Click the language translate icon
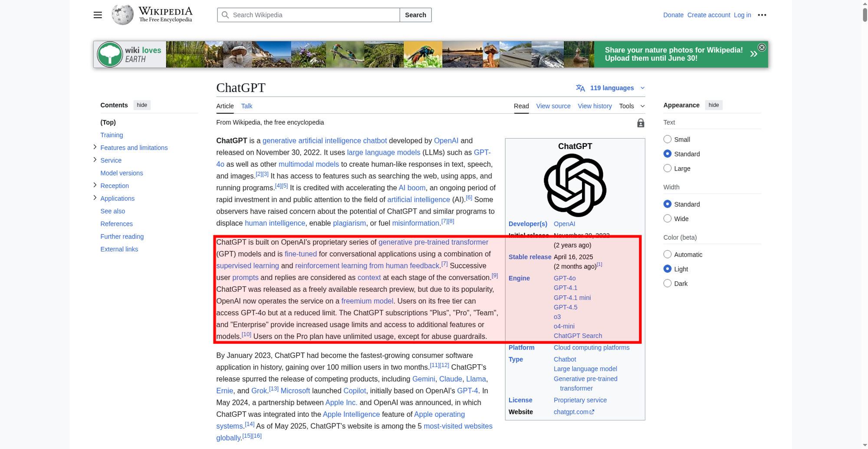 coord(580,88)
